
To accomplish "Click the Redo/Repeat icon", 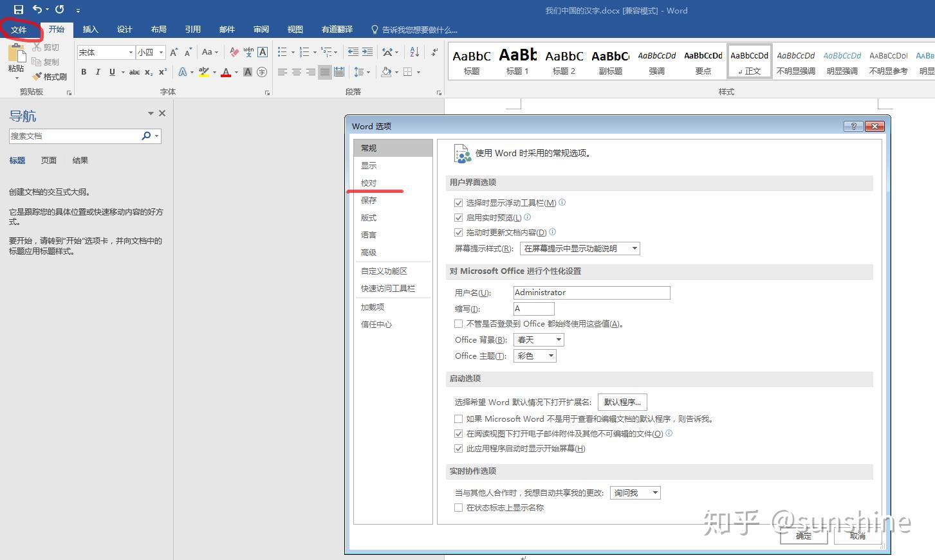I will click(60, 10).
